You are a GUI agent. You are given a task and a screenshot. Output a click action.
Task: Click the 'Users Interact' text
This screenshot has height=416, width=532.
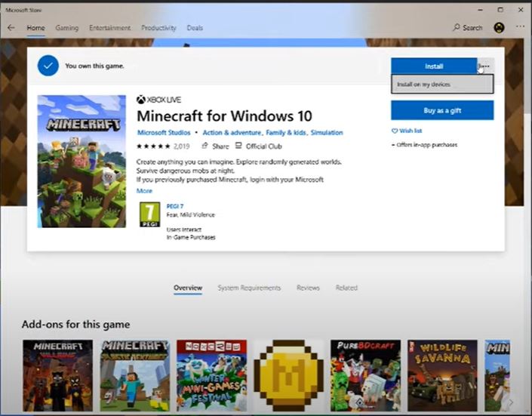[x=183, y=230]
